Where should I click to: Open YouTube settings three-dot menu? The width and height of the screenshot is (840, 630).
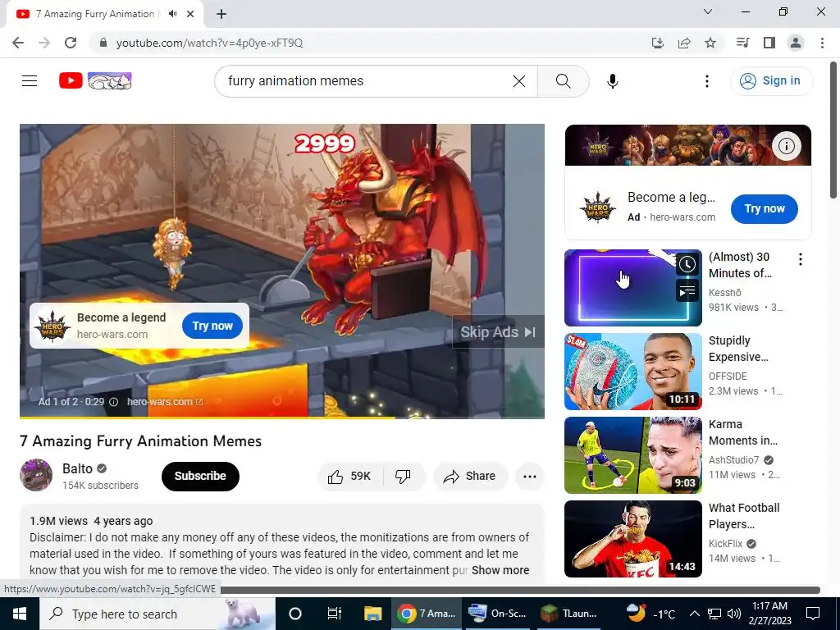[706, 81]
